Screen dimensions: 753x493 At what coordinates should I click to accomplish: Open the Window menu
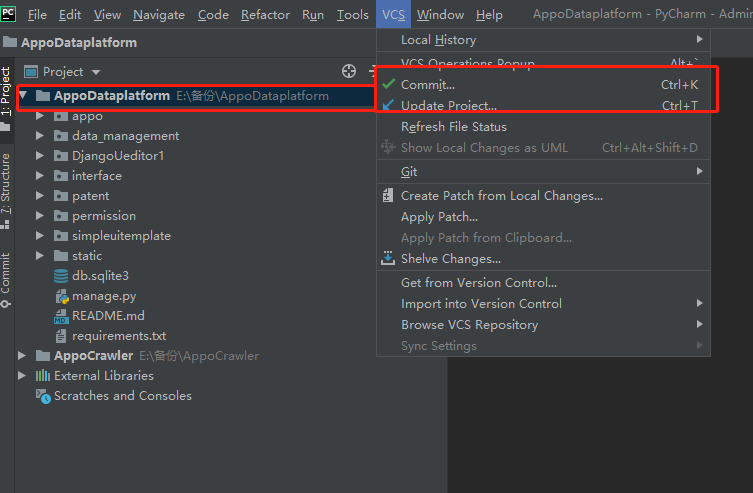440,15
